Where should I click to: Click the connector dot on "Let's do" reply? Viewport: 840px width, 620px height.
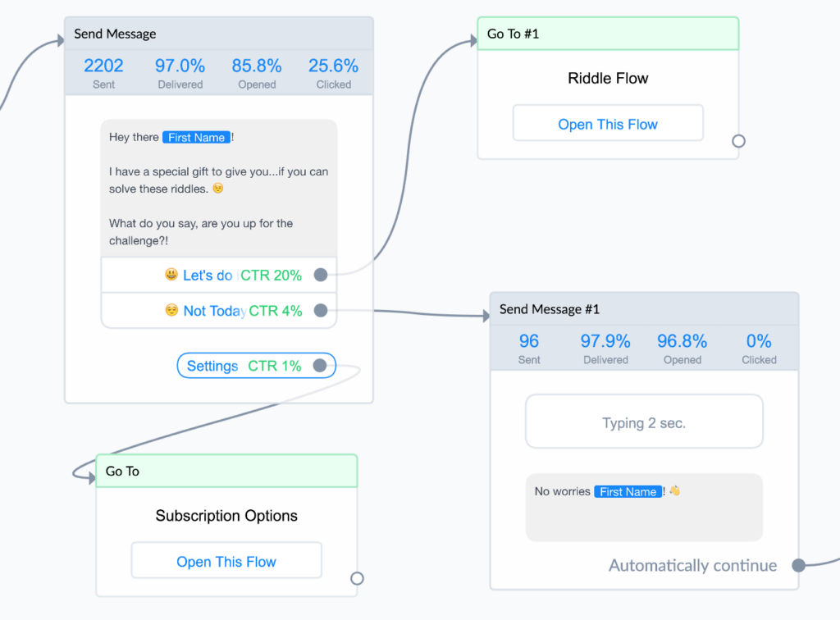(321, 275)
